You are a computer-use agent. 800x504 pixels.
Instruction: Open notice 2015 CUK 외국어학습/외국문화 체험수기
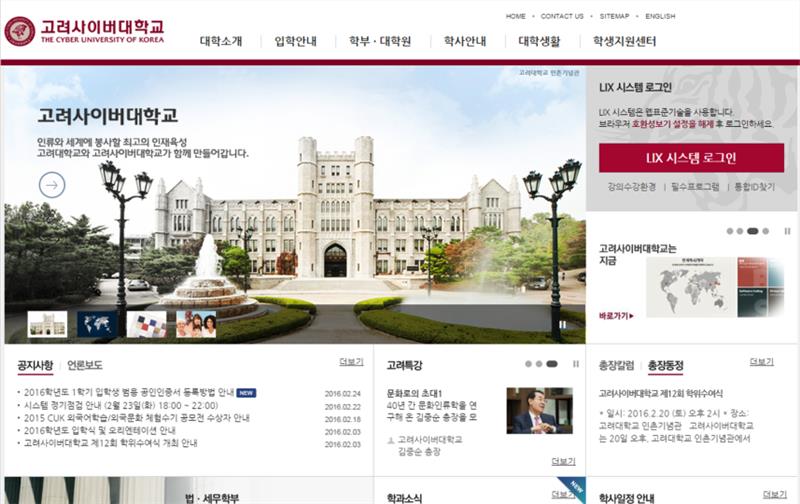(x=137, y=418)
